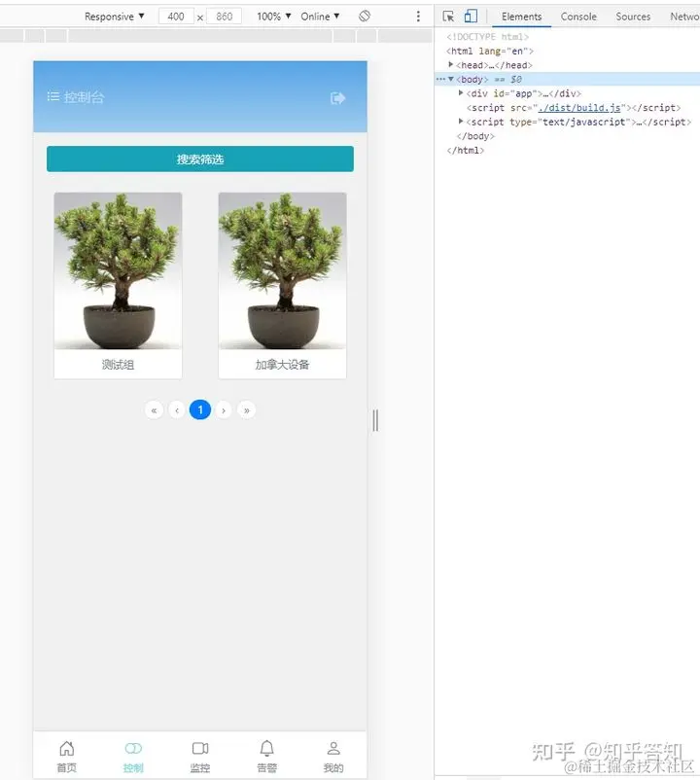Viewport: 700px width, 780px height.
Task: Open the ./dist/build.js source link
Action: (579, 107)
